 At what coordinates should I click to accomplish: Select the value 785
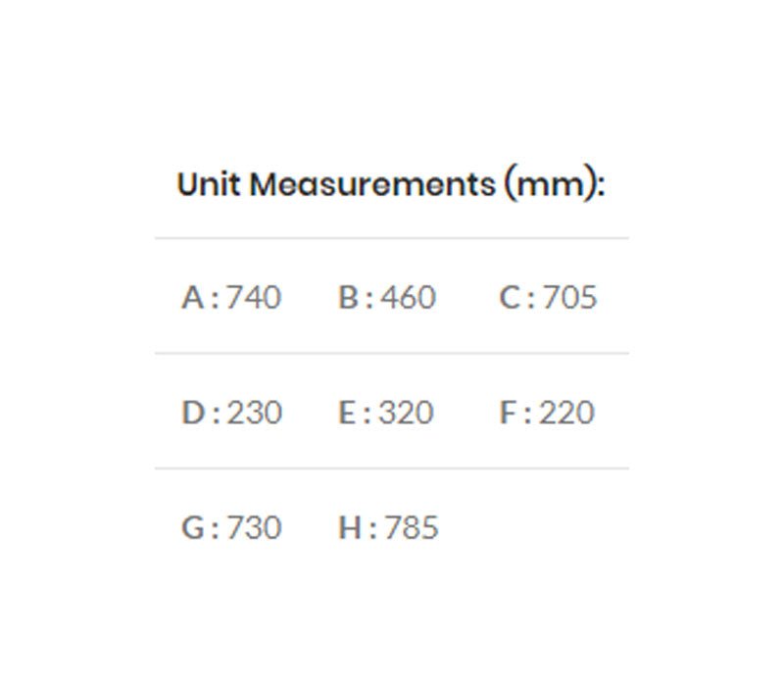[412, 528]
